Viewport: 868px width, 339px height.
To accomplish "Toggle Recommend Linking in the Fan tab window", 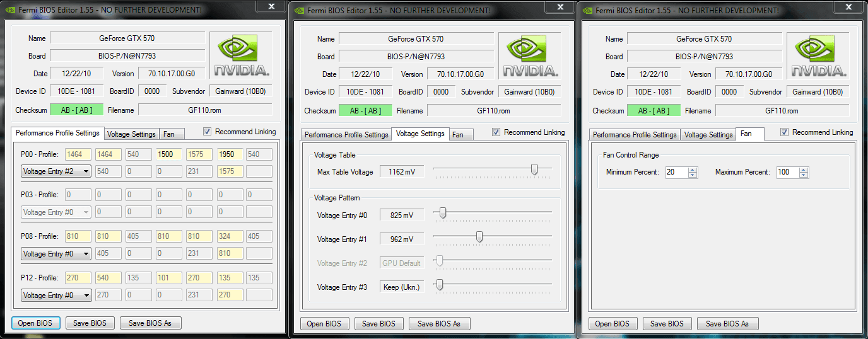I will [785, 132].
